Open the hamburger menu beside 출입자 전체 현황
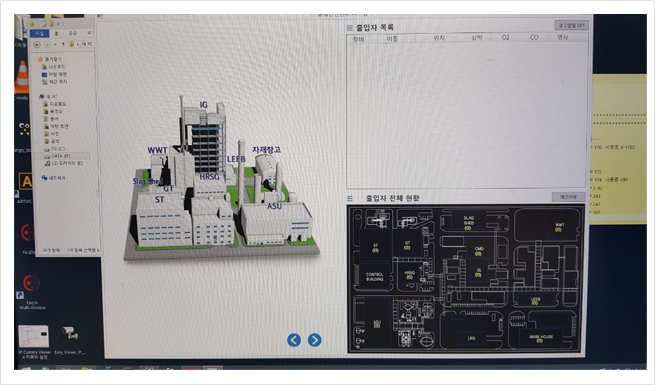Image resolution: width=655 pixels, height=385 pixels. tap(350, 199)
